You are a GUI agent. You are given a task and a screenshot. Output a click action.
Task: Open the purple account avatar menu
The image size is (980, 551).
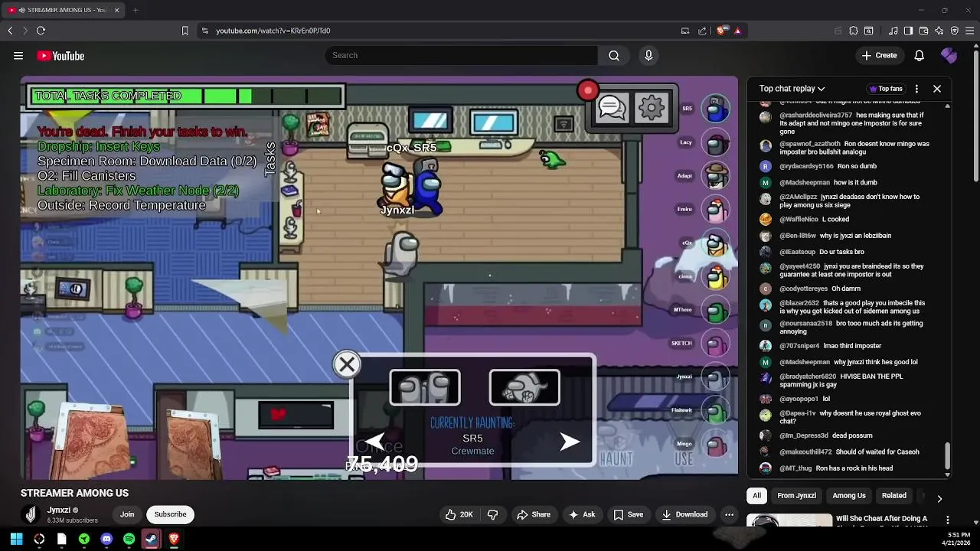(x=949, y=55)
